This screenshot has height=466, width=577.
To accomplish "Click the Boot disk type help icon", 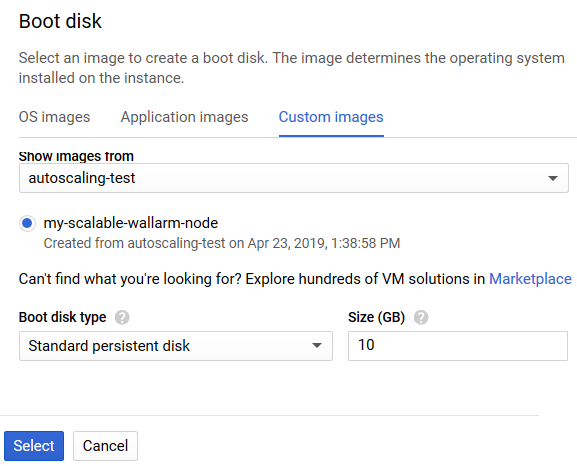I will coord(122,317).
